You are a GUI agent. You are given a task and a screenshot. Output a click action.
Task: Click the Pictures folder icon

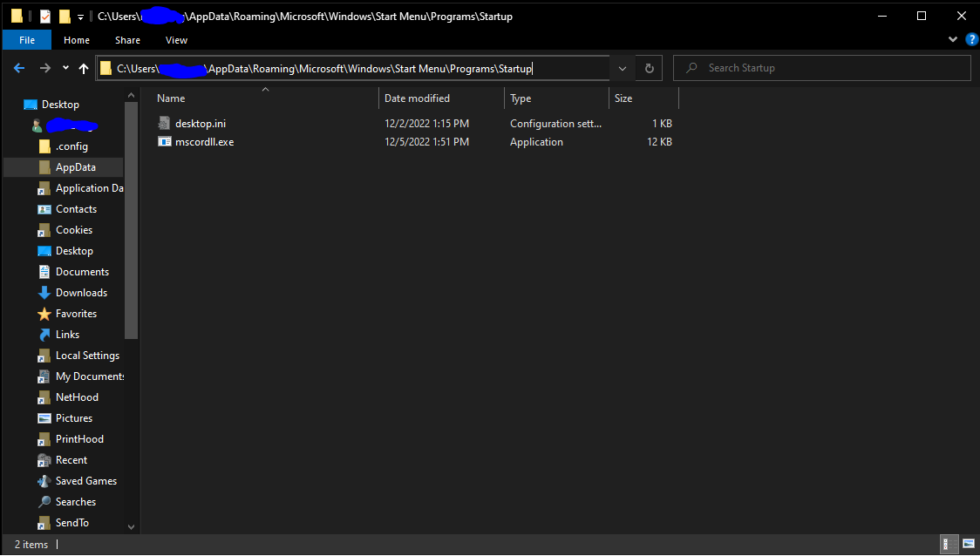(x=44, y=418)
